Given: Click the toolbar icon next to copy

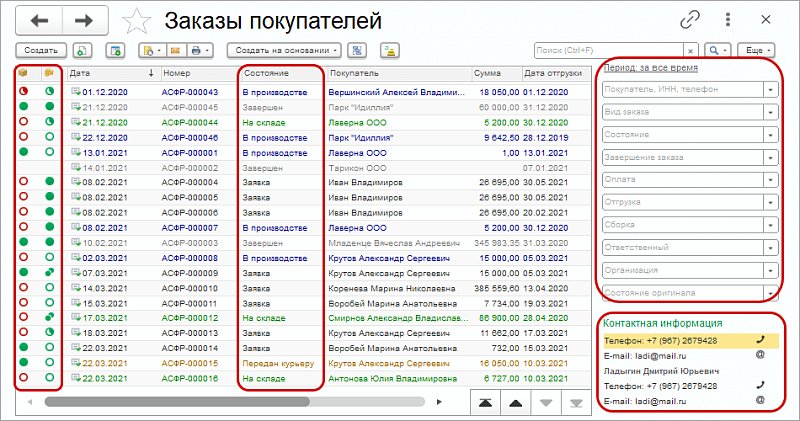Looking at the screenshot, I should 115,51.
